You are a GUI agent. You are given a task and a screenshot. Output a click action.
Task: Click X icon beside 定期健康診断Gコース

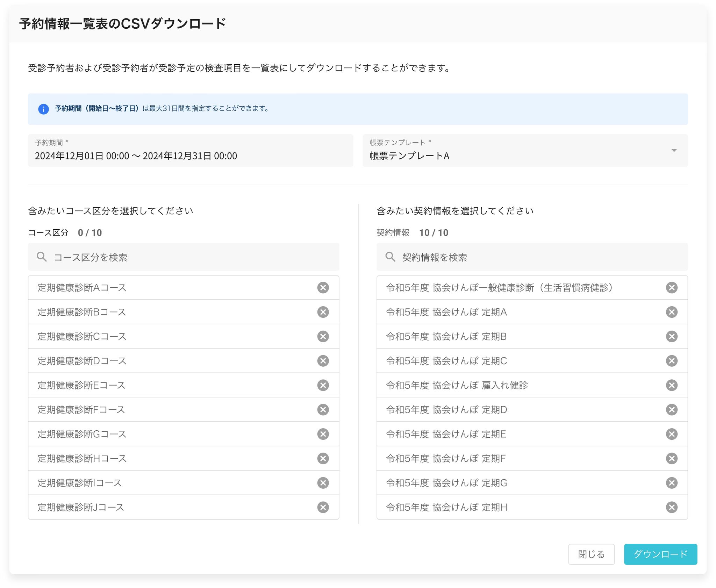(323, 434)
